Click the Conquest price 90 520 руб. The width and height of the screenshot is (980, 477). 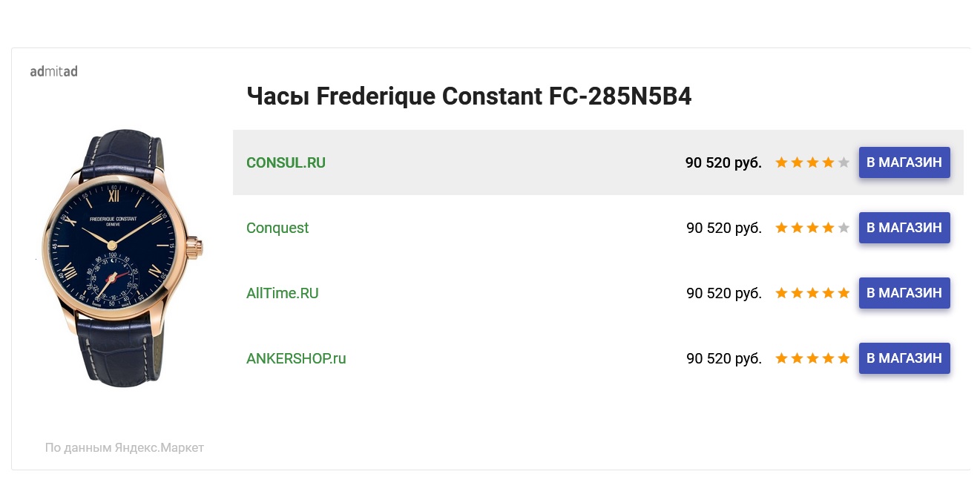click(723, 228)
